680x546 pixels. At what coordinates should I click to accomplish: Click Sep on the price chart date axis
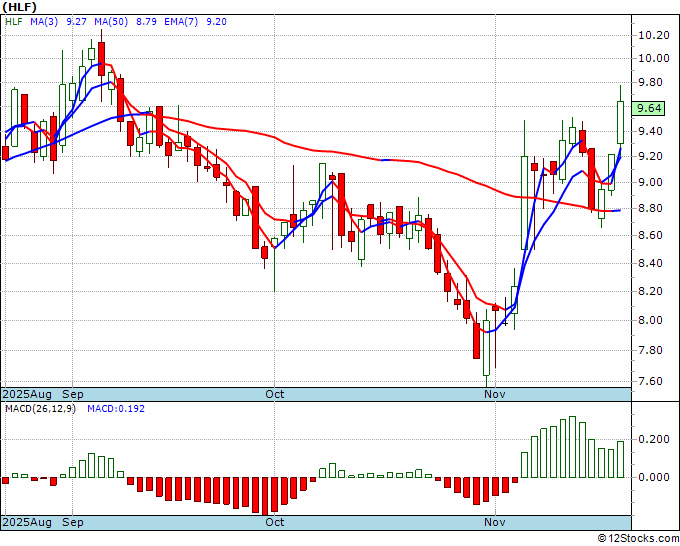pos(73,394)
